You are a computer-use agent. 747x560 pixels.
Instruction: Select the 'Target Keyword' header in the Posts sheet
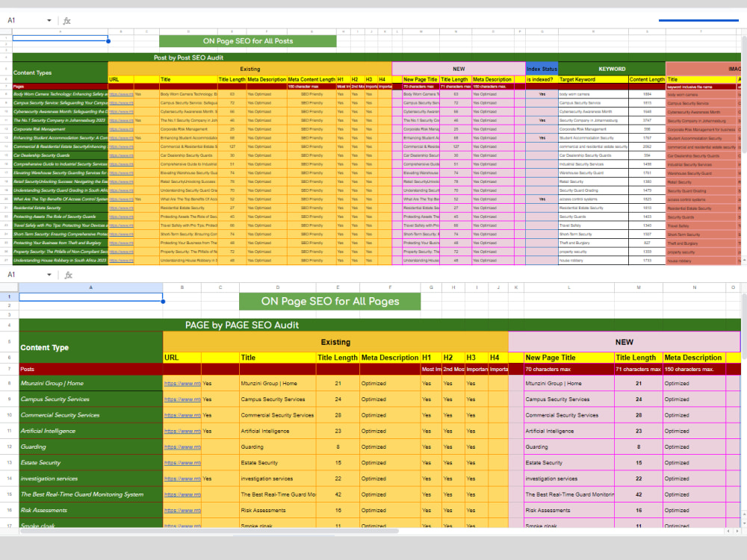click(593, 80)
